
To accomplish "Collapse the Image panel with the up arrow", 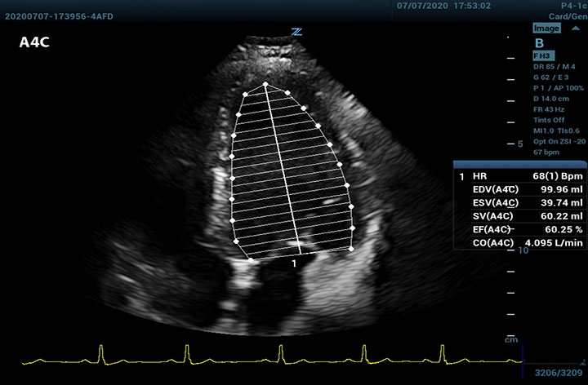I will coord(575,28).
